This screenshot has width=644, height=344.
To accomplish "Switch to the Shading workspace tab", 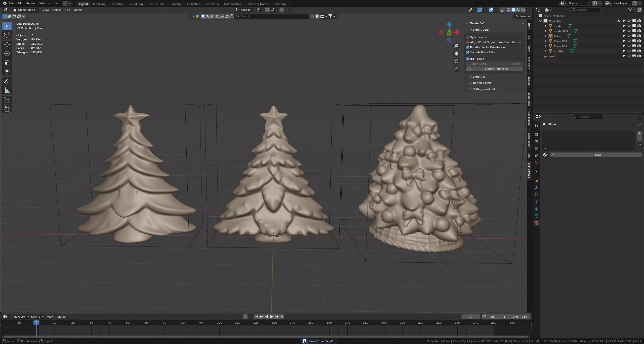I will coord(176,4).
